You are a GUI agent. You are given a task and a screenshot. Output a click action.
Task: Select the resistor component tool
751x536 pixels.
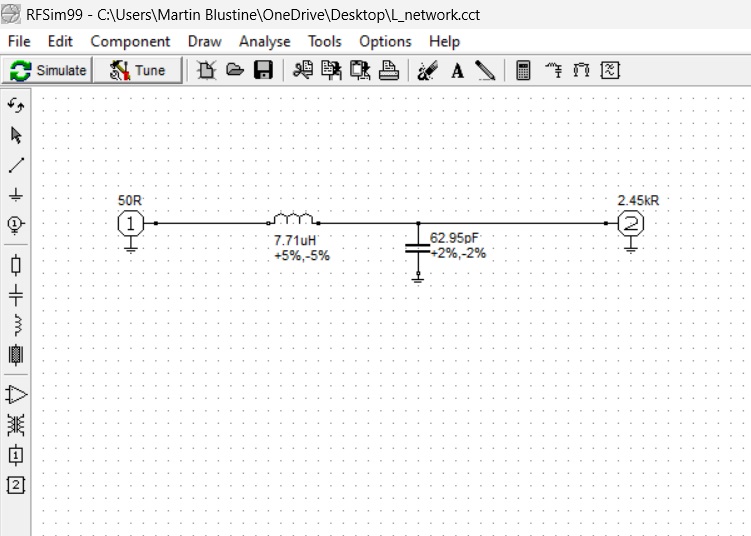pos(16,264)
